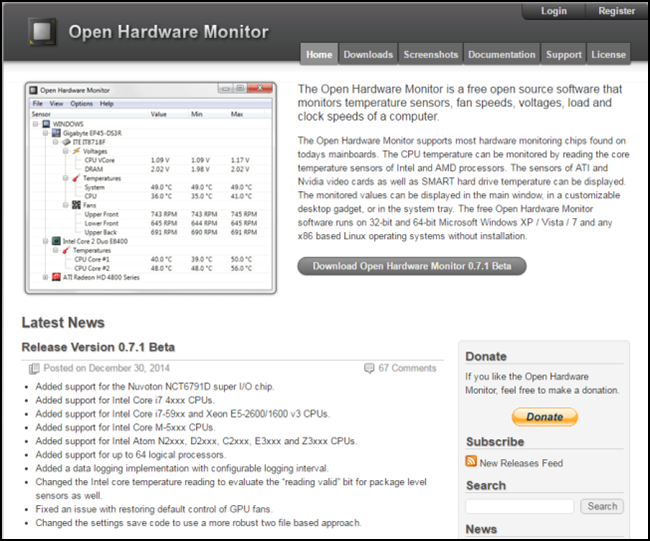Go to the Downloads tab
Screen dimensions: 650x541
pyautogui.click(x=368, y=54)
